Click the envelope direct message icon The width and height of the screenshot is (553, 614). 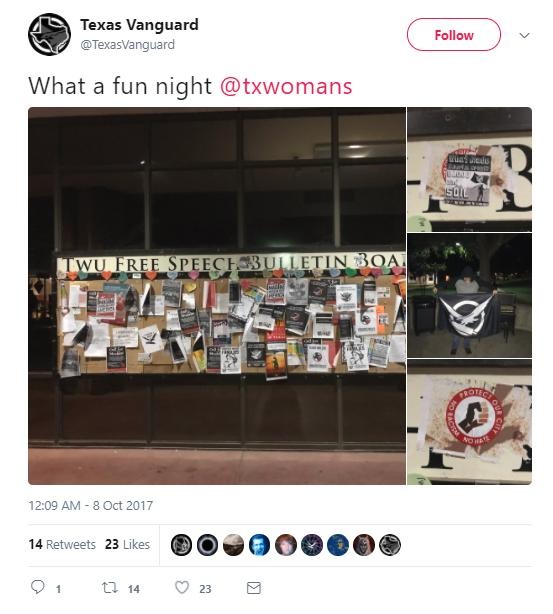tap(253, 588)
